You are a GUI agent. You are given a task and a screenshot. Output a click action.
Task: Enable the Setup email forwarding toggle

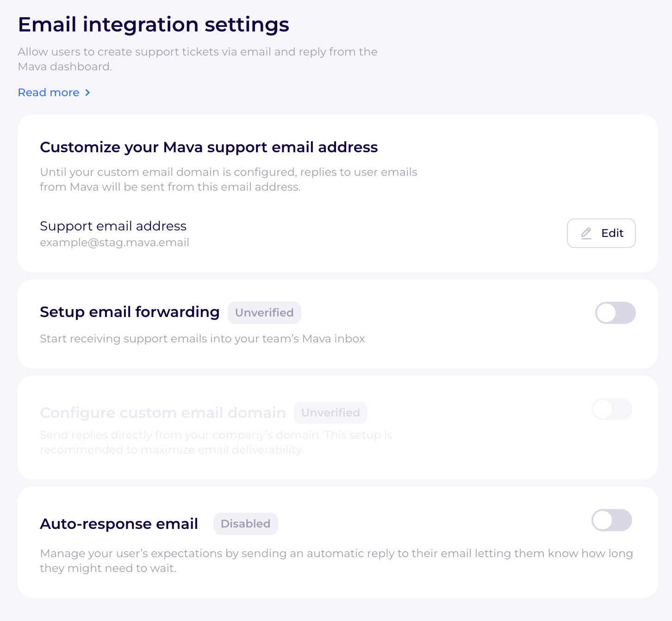615,313
